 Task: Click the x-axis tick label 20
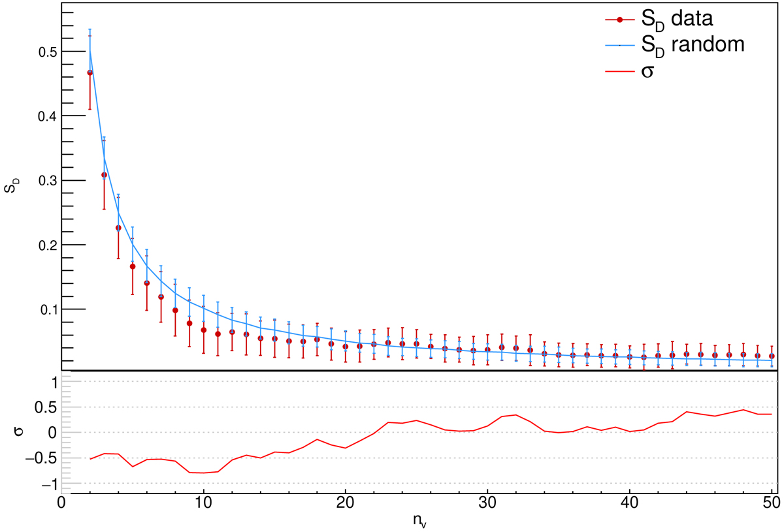click(x=345, y=504)
